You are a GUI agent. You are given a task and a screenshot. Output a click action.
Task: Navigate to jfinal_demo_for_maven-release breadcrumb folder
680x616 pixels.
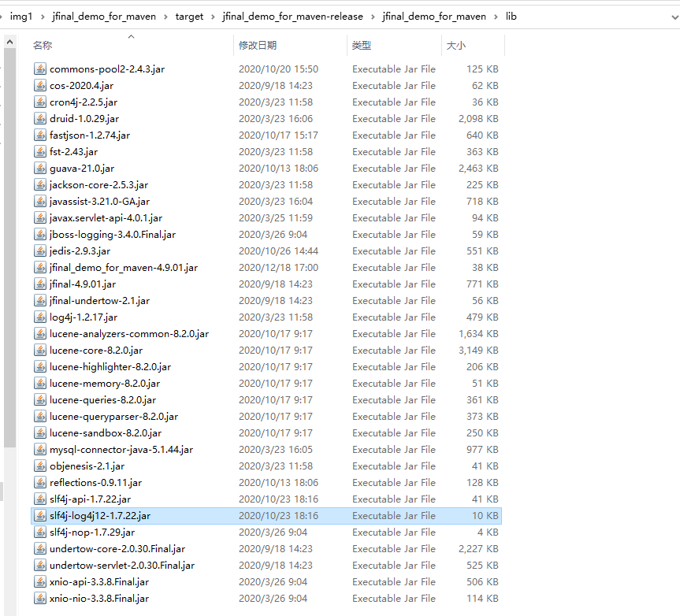coord(293,17)
